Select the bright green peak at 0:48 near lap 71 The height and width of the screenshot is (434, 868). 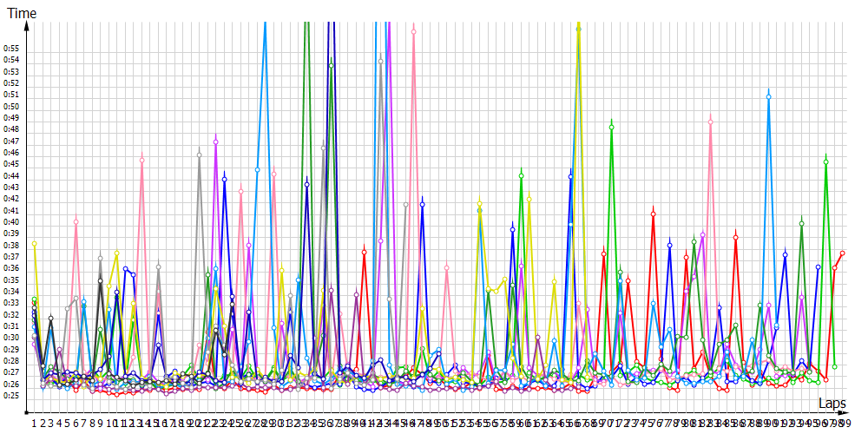[x=612, y=127]
